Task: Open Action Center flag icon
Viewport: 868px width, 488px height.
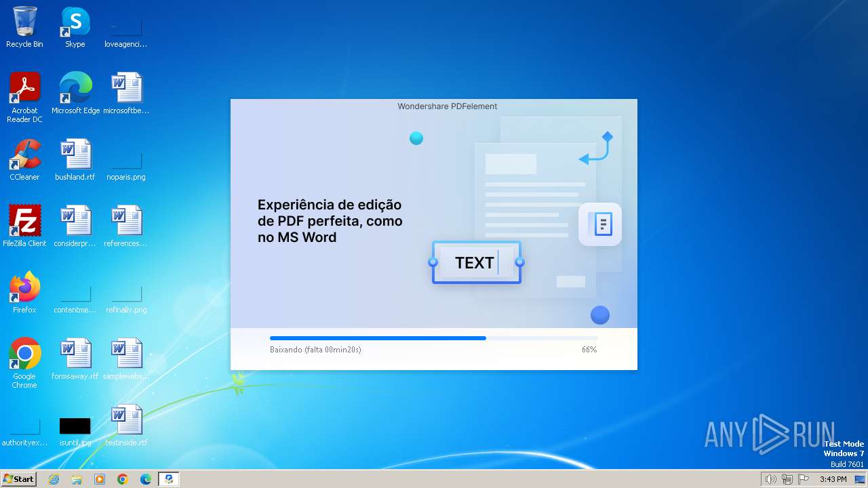Action: coord(804,479)
